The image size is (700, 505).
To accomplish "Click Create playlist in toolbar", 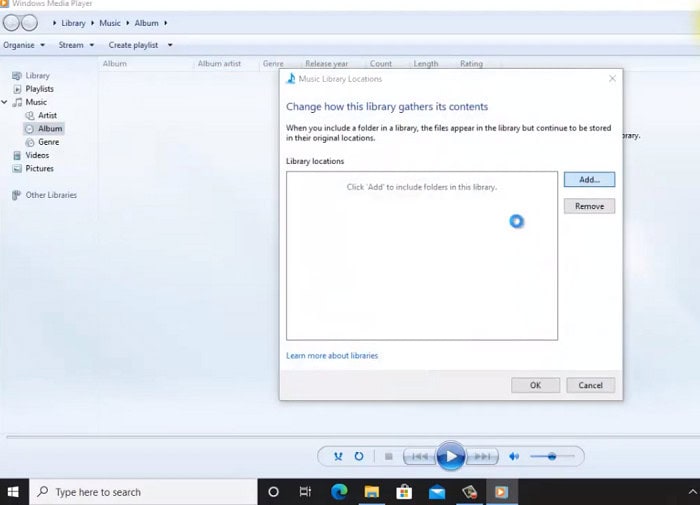I will [x=133, y=45].
